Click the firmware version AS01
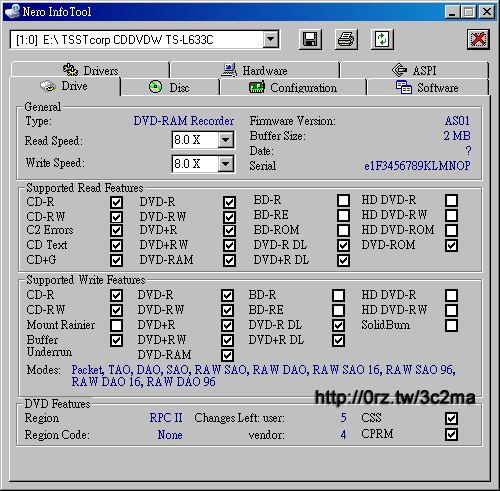This screenshot has height=491, width=500. tap(457, 120)
